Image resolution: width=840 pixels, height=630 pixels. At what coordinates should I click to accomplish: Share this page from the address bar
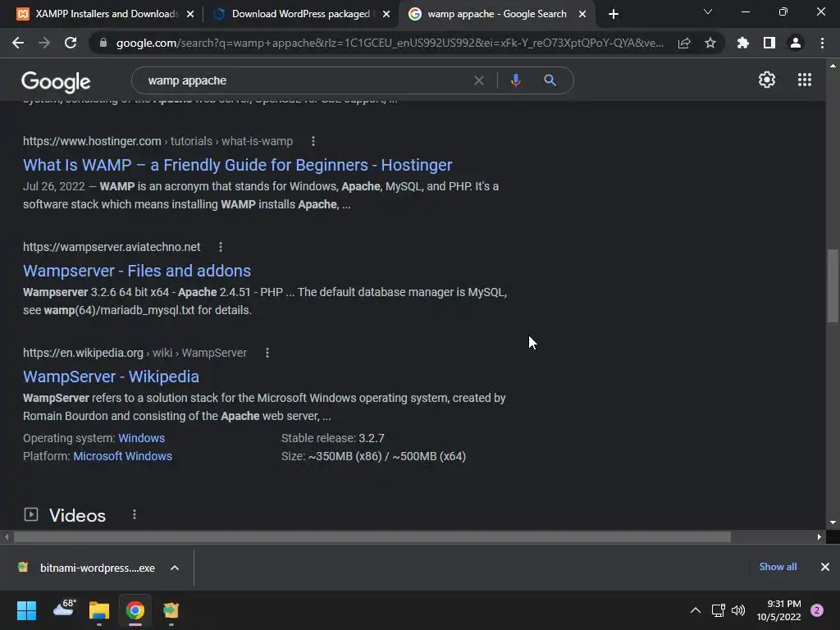[684, 43]
